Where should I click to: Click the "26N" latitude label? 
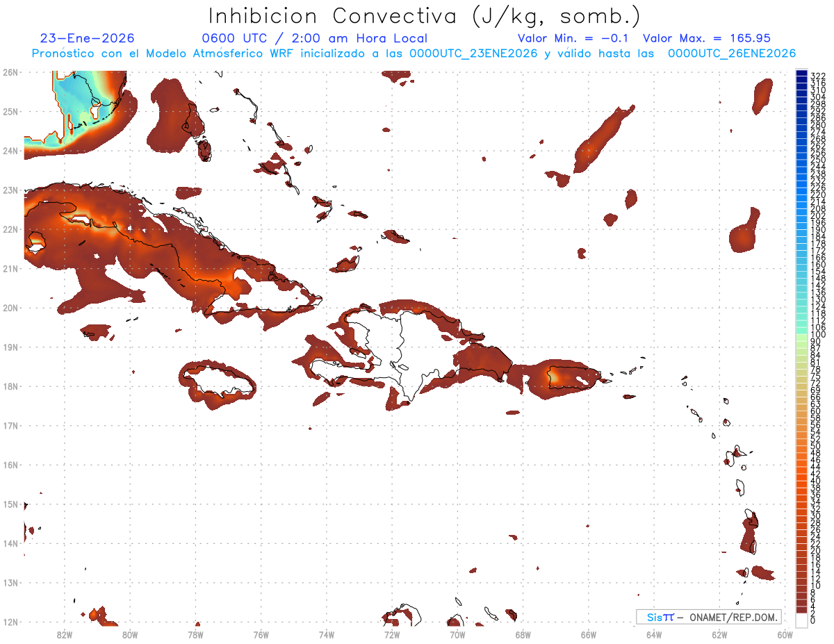(10, 72)
